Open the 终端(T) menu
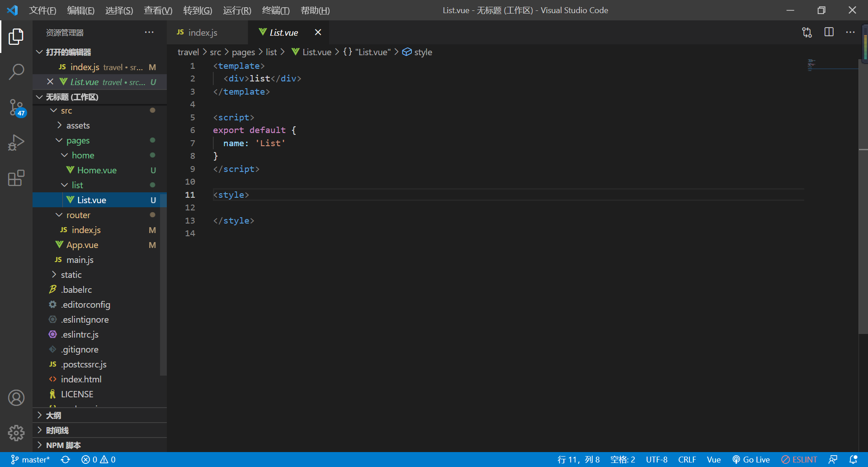The width and height of the screenshot is (868, 467). coord(276,10)
